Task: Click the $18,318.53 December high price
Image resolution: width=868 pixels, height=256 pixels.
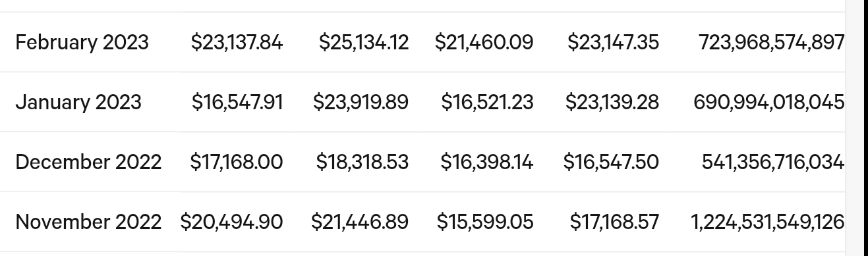Action: 362,162
